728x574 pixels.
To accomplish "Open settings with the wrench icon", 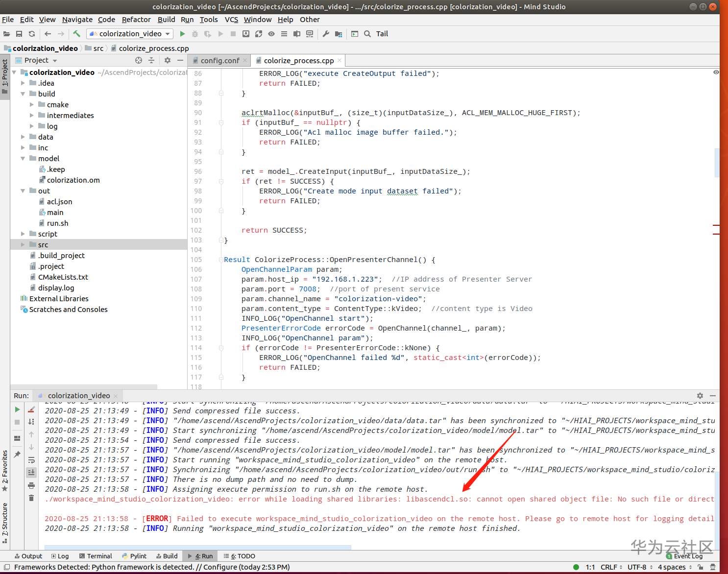I will (x=326, y=34).
